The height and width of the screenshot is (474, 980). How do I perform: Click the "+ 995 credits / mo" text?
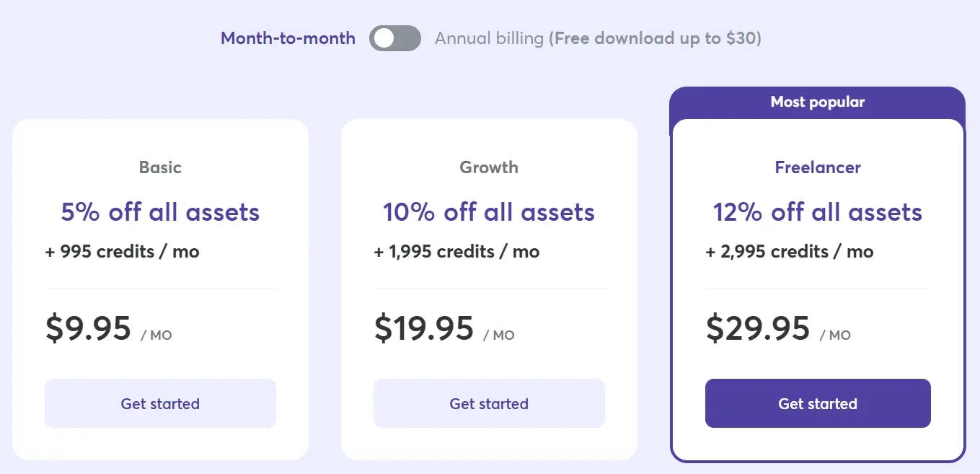122,252
